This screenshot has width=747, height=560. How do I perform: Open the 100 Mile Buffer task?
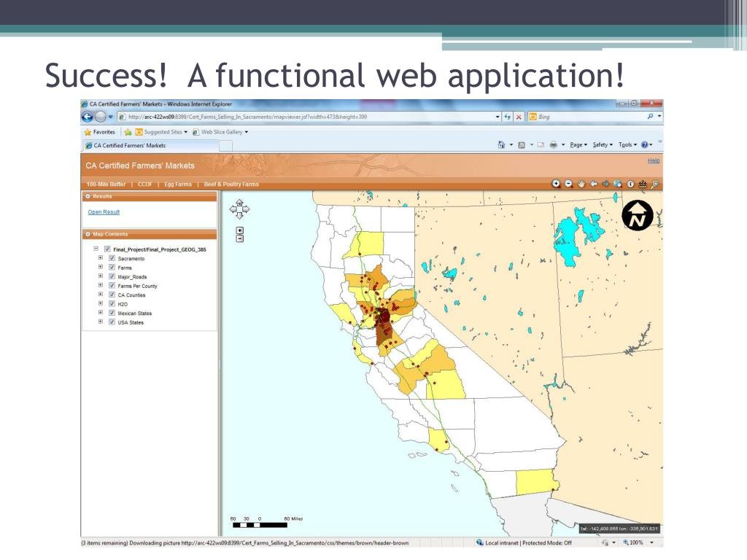(106, 184)
